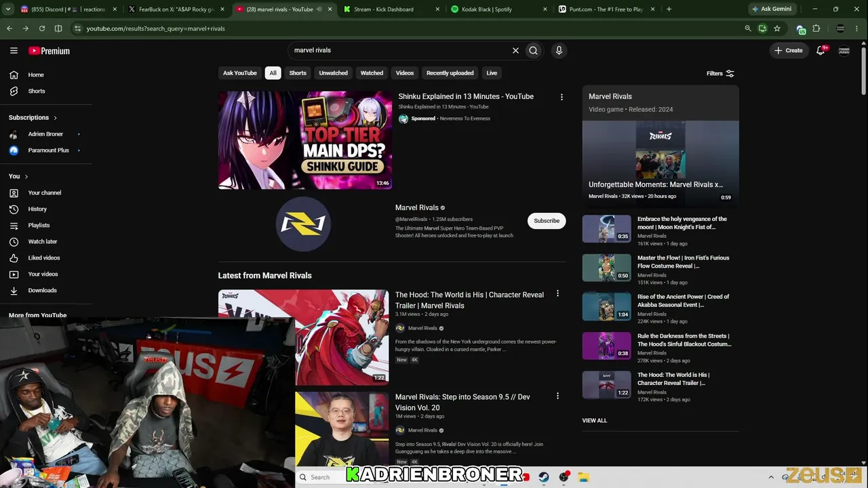Image resolution: width=868 pixels, height=488 pixels.
Task: Expand the You section chevron
Action: coord(26,177)
